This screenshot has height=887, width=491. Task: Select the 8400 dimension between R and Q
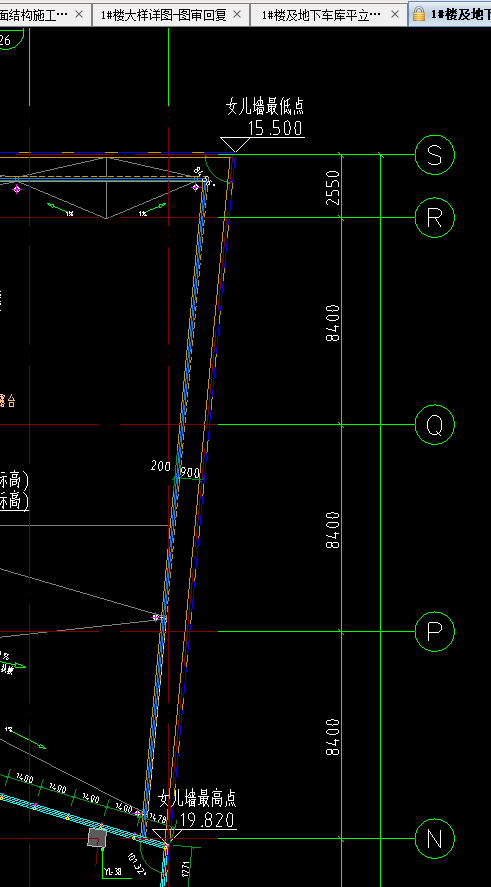click(x=333, y=323)
